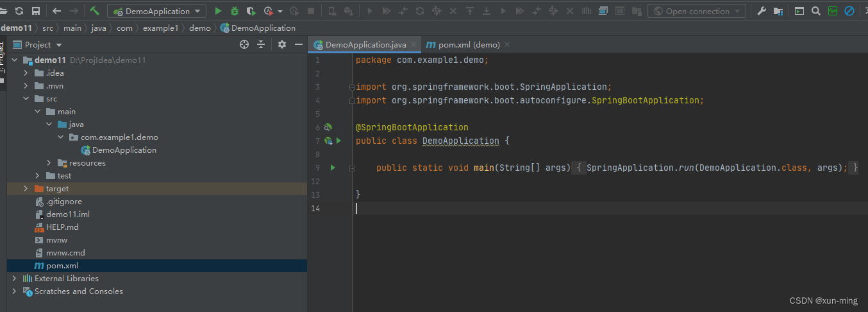Select the mvnw.cmd file
The height and width of the screenshot is (312, 868).
(65, 253)
